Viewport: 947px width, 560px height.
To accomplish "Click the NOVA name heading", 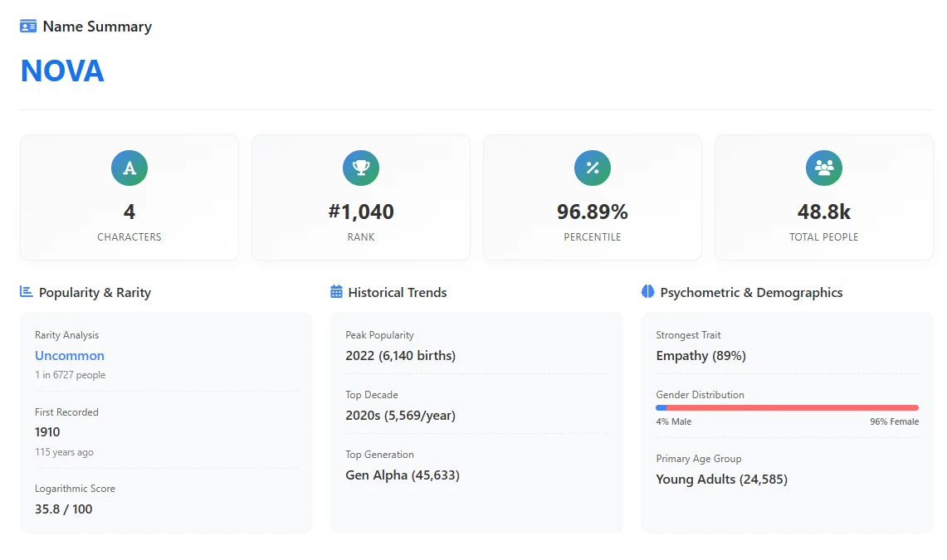I will coord(62,71).
